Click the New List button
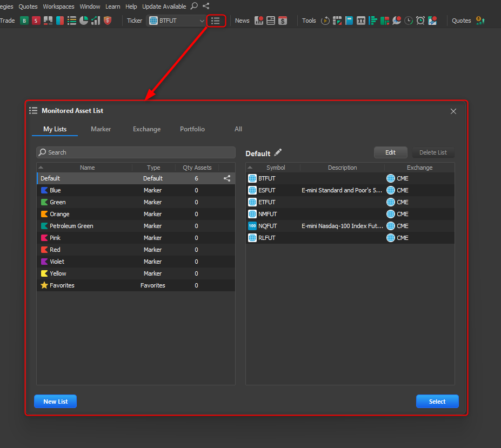This screenshot has width=501, height=448. [x=55, y=402]
